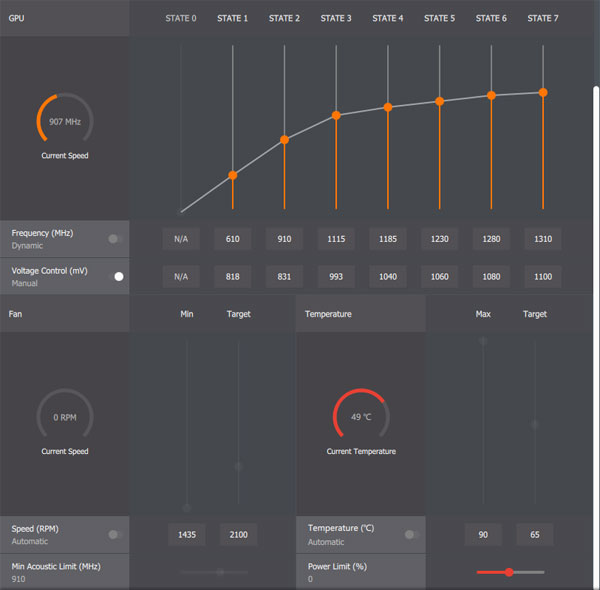Click the Min Acoustic Limit (MHz) label

pos(56,566)
